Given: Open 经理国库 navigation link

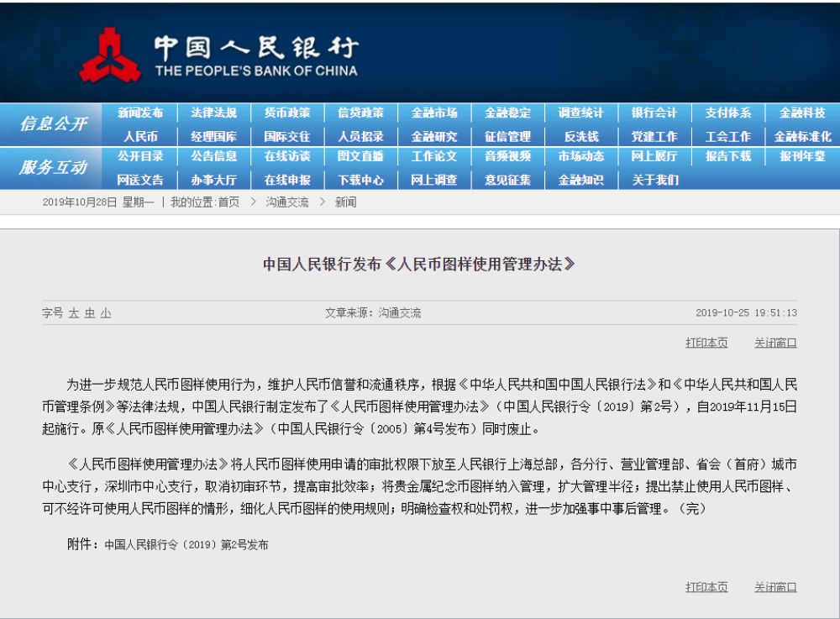Looking at the screenshot, I should click(213, 137).
